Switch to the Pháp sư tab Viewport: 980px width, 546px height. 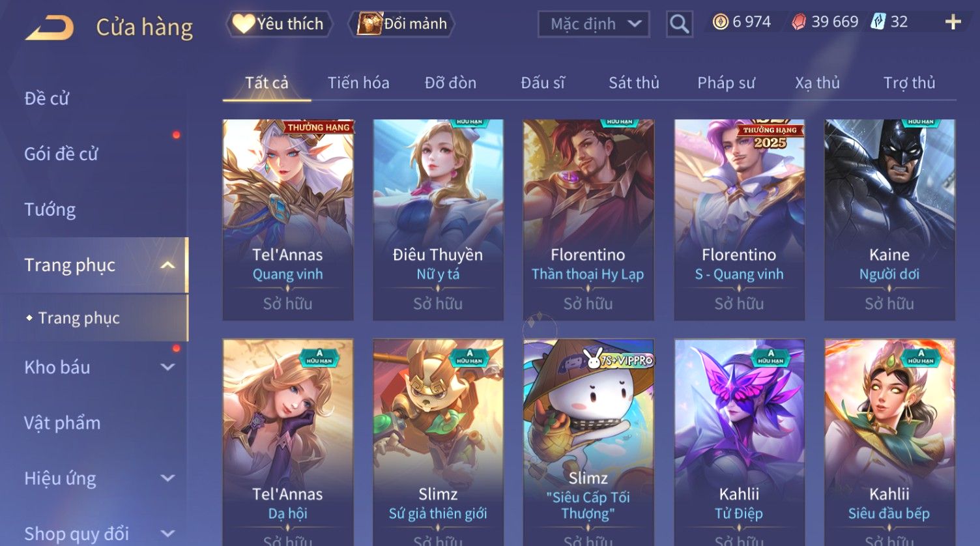(x=726, y=83)
